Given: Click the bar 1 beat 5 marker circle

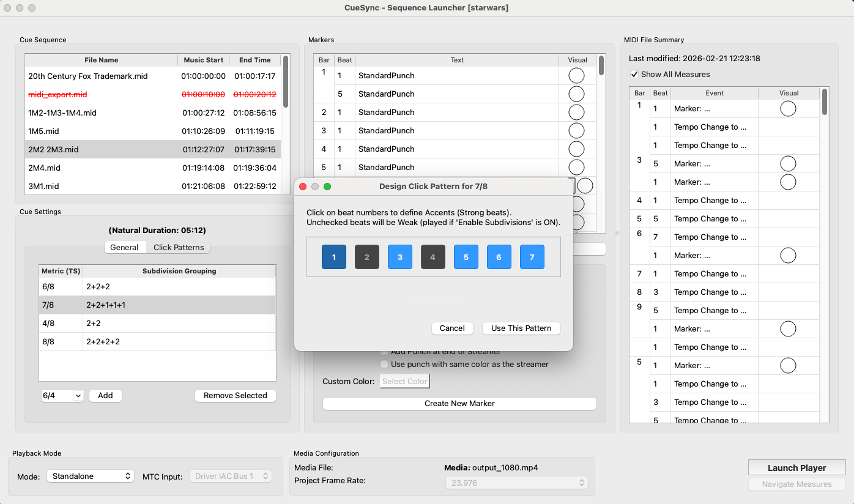Looking at the screenshot, I should pos(576,94).
